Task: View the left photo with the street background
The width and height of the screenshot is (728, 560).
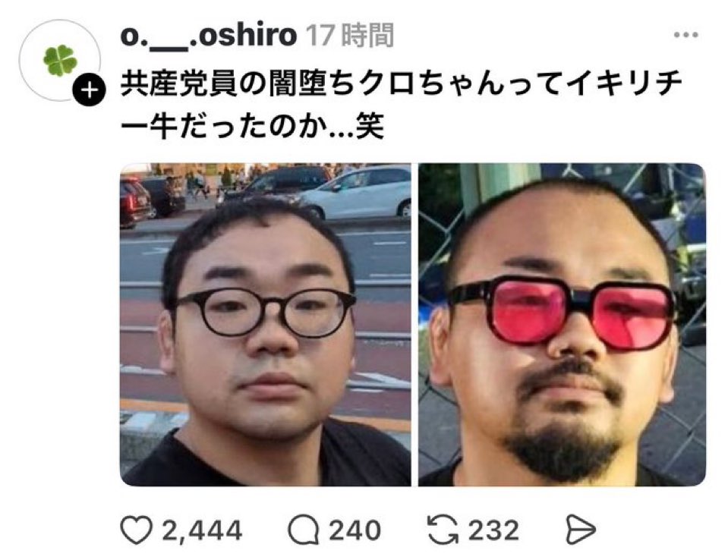Action: (266, 325)
